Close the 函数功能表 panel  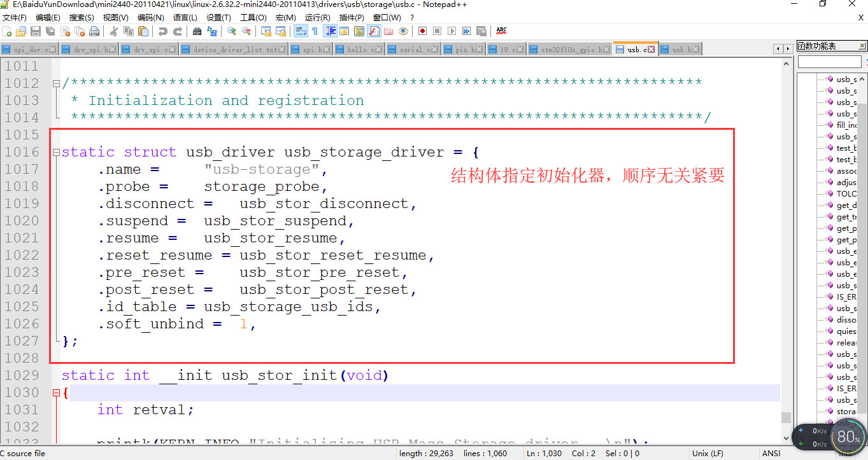coord(863,46)
